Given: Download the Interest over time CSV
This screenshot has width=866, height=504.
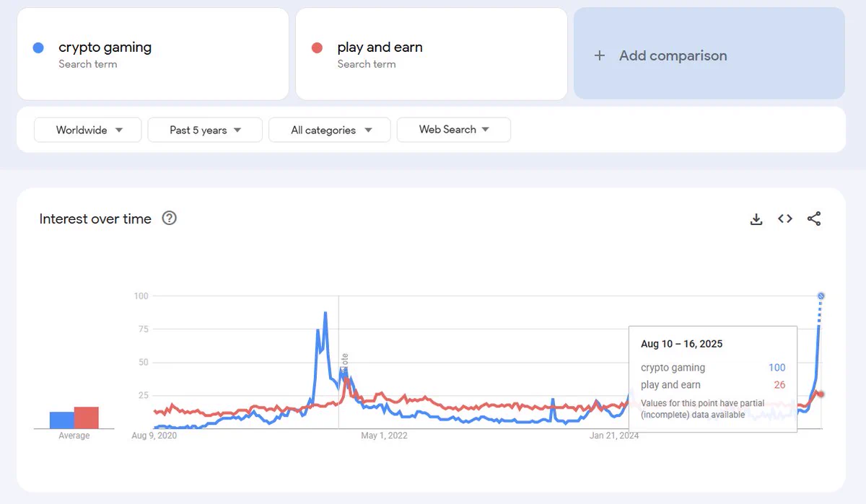Looking at the screenshot, I should point(756,219).
